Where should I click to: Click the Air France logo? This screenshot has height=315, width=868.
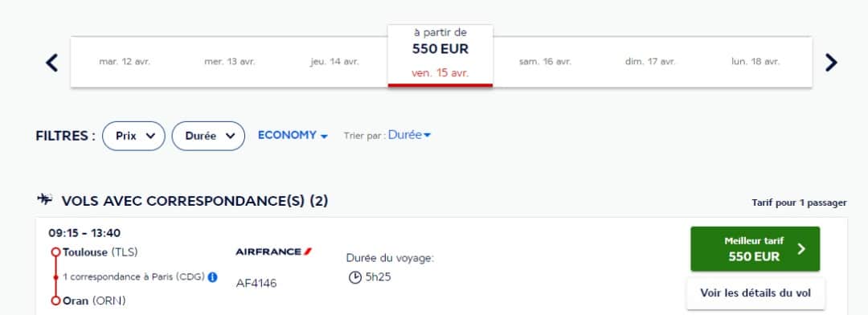[274, 252]
